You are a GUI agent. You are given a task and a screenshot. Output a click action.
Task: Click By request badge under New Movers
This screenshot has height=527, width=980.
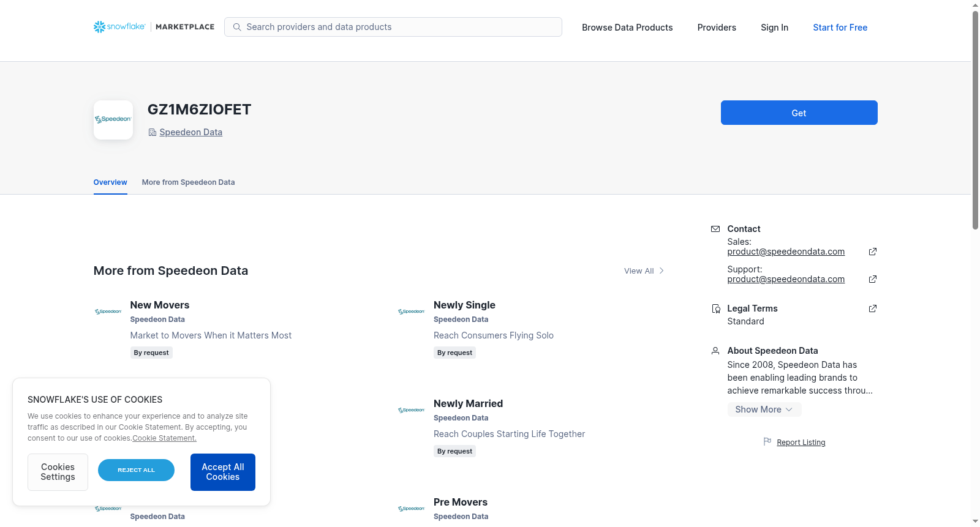151,353
